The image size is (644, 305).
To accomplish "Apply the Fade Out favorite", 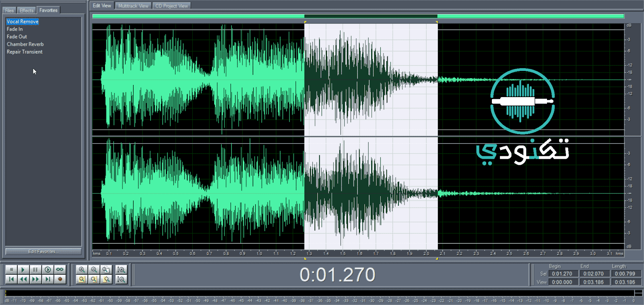I will 17,37.
